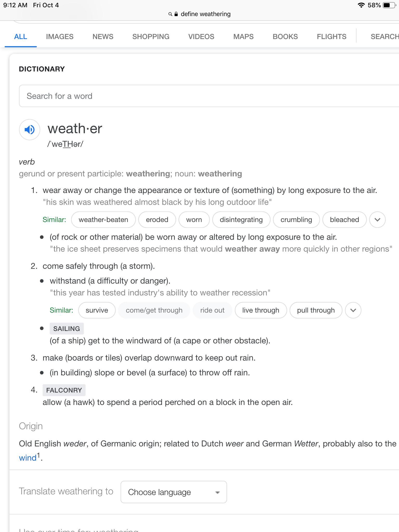Open the wind origin link
399x532 pixels.
pyautogui.click(x=28, y=458)
